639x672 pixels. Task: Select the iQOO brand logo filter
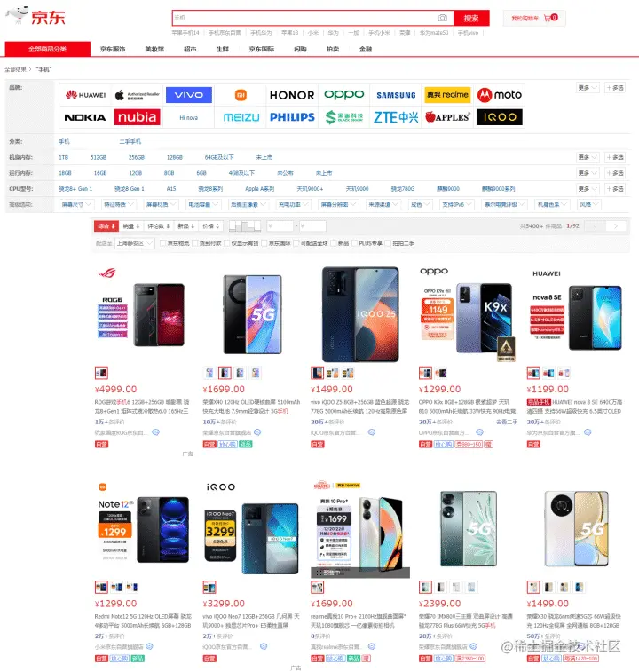click(500, 117)
